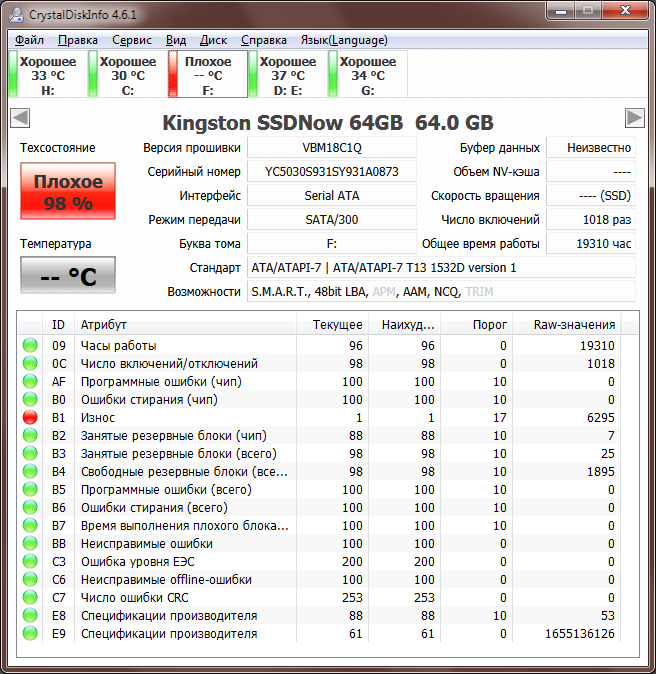Click green status icon for row E9
The height and width of the screenshot is (674, 656).
[x=30, y=634]
